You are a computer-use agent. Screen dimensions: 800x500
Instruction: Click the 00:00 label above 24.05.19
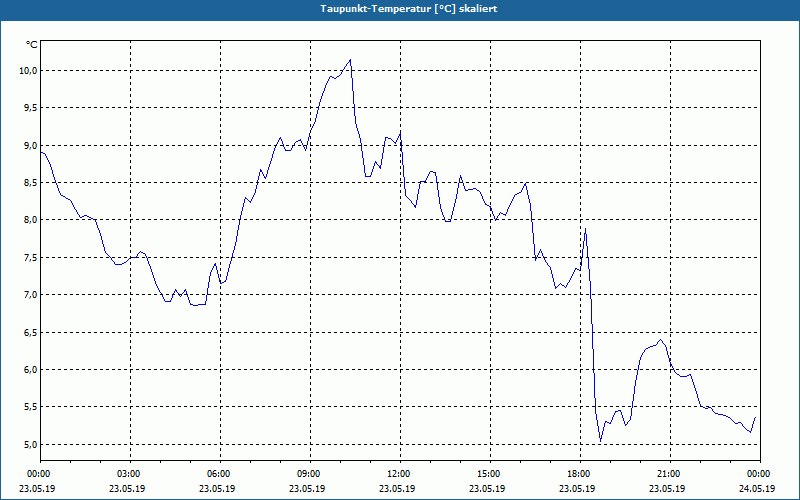tap(760, 474)
